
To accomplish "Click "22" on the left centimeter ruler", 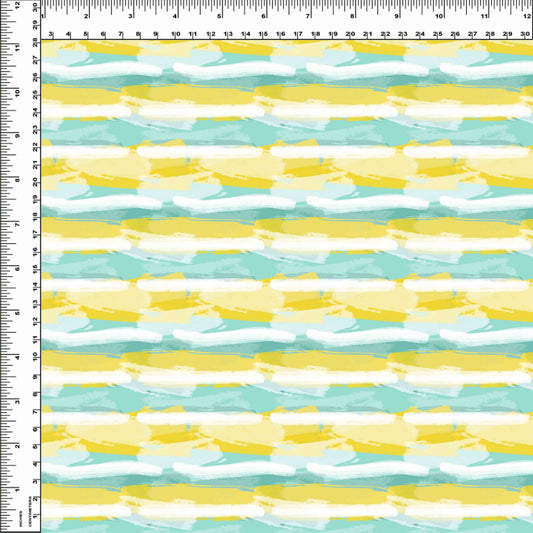I will (x=35, y=148).
